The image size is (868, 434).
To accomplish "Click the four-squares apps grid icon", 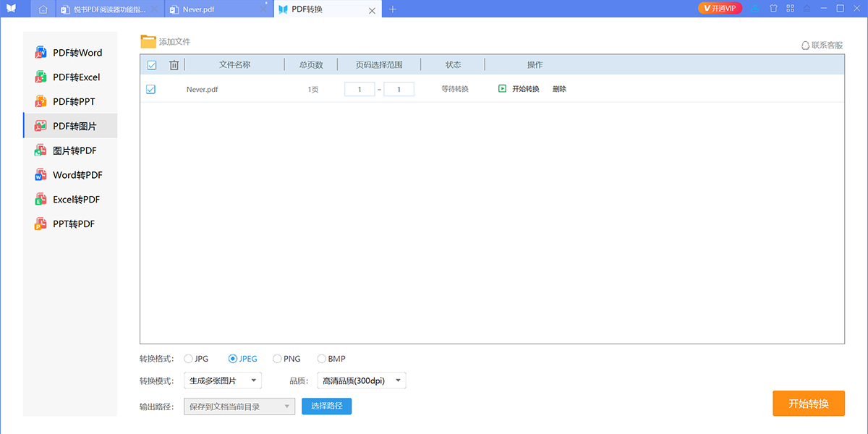I will click(x=790, y=9).
